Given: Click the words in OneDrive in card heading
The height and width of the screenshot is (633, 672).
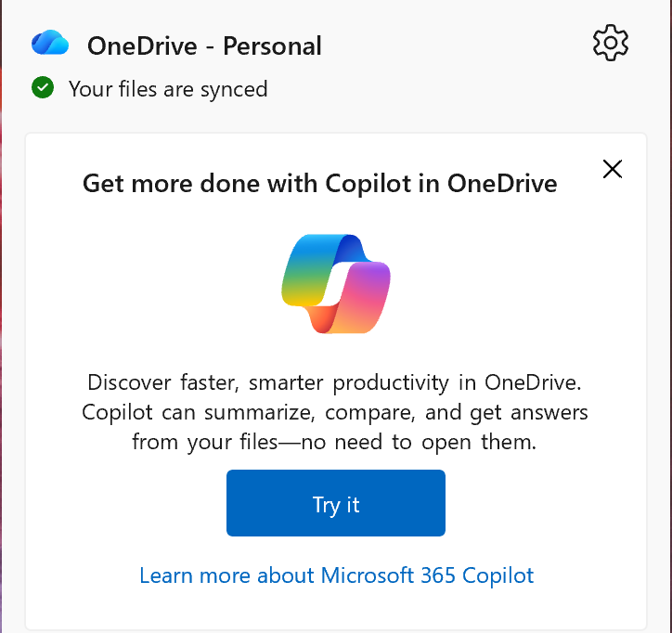Looking at the screenshot, I should pyautogui.click(x=488, y=183).
